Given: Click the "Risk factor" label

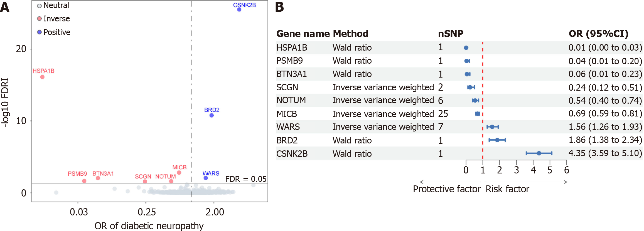Looking at the screenshot, I should [x=507, y=189].
